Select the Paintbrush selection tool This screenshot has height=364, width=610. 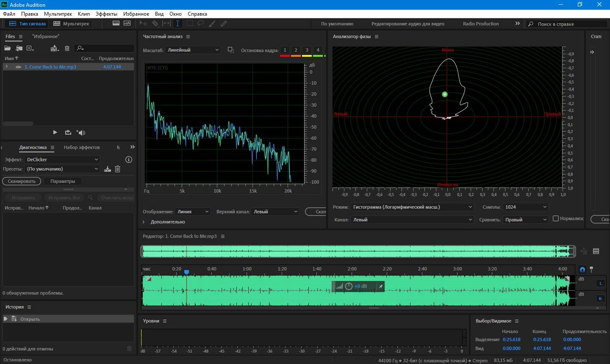pos(212,24)
